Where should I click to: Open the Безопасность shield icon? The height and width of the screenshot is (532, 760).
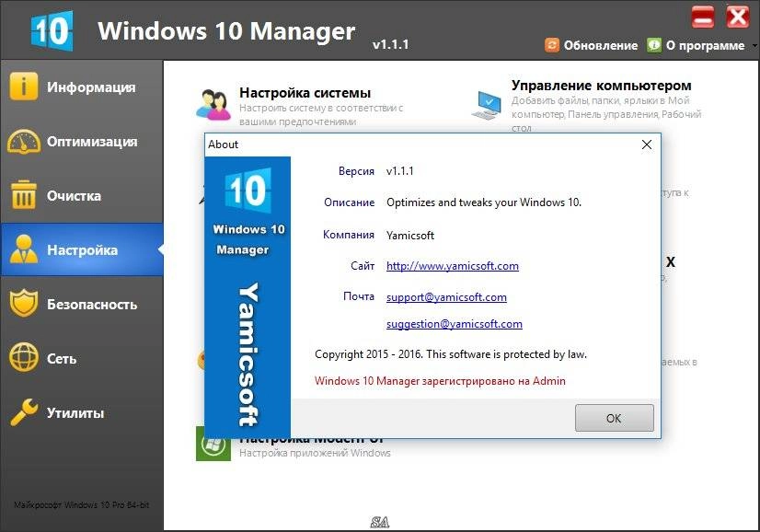[23, 304]
